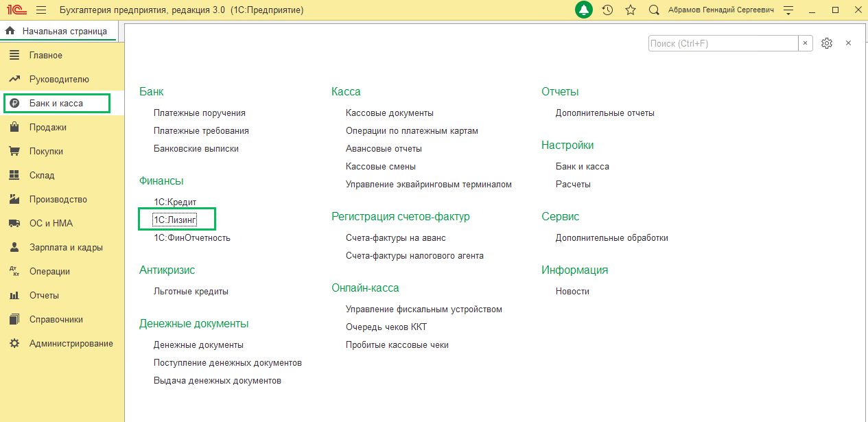Click the home icon on Начальная страница tab
The width and height of the screenshot is (868, 422).
point(10,31)
